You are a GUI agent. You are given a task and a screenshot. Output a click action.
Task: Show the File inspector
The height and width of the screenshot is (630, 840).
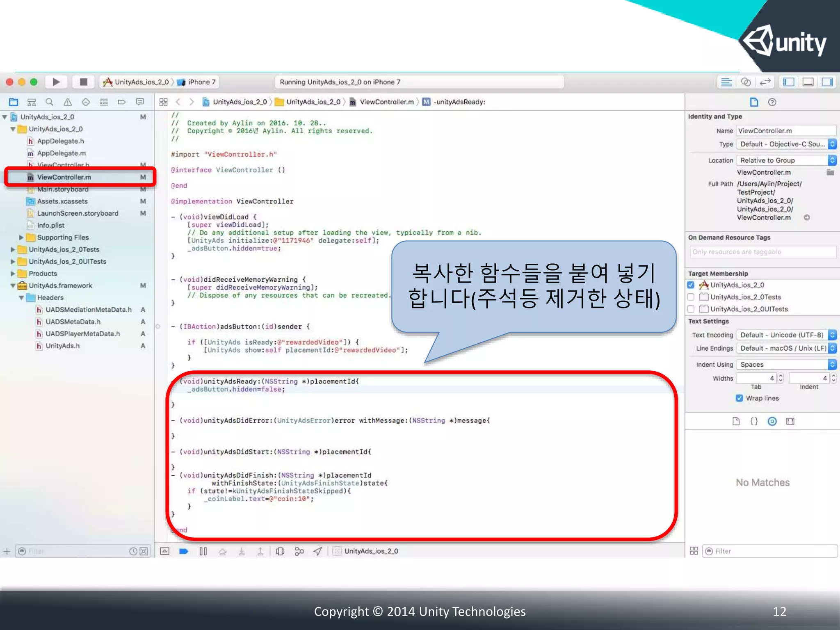click(754, 102)
